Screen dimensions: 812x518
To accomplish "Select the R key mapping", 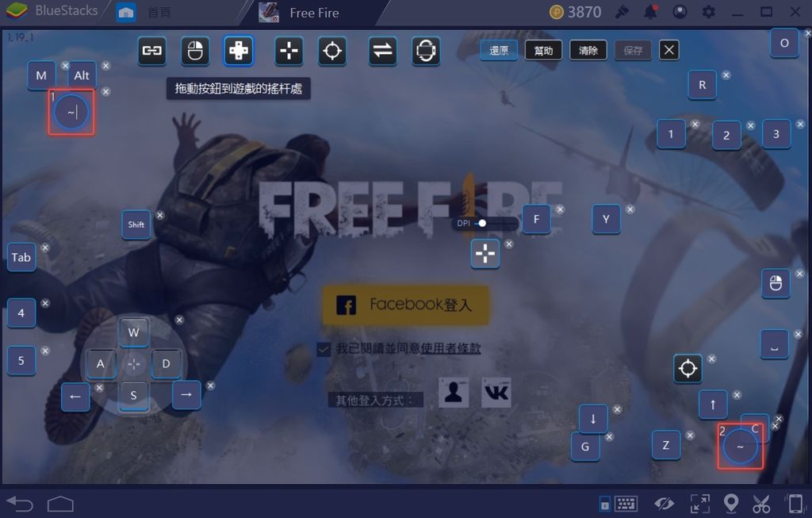I will pos(703,85).
